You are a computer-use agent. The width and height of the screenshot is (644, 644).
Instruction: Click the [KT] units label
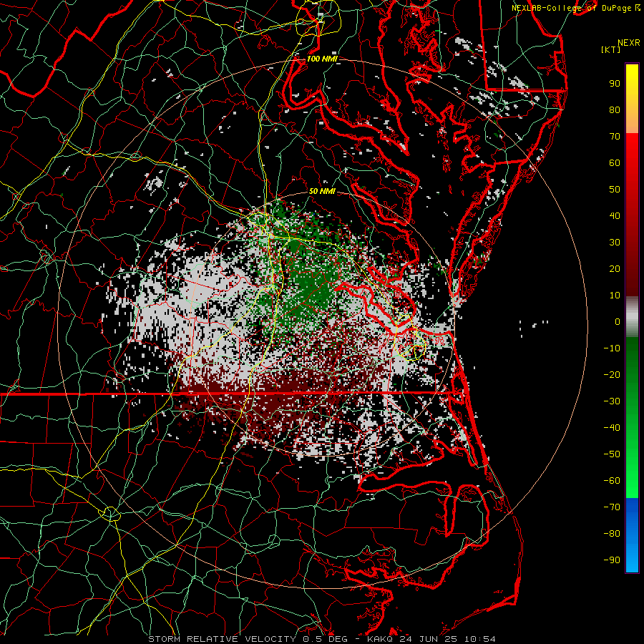[x=611, y=49]
